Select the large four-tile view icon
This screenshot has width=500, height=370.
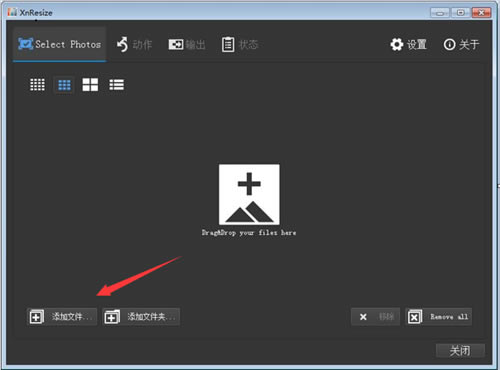pos(90,85)
